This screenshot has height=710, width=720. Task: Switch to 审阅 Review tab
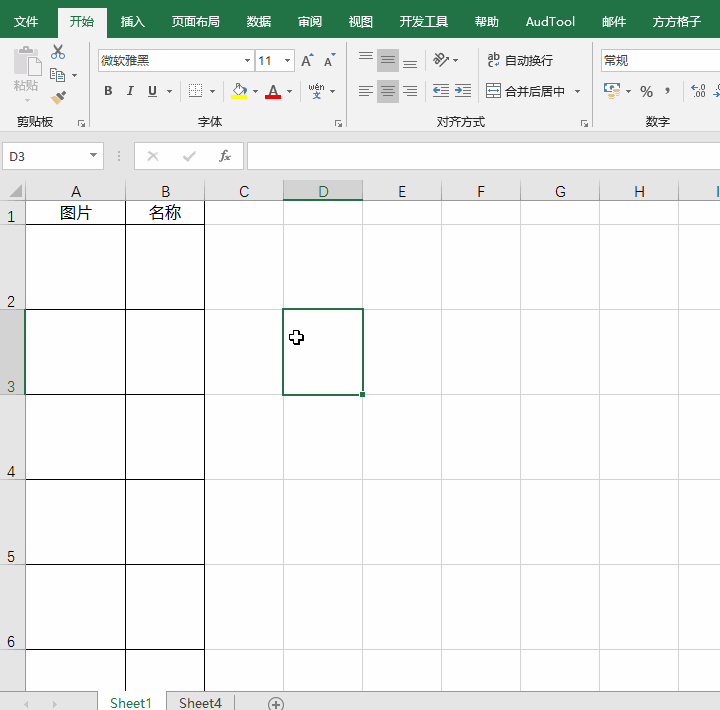[309, 22]
